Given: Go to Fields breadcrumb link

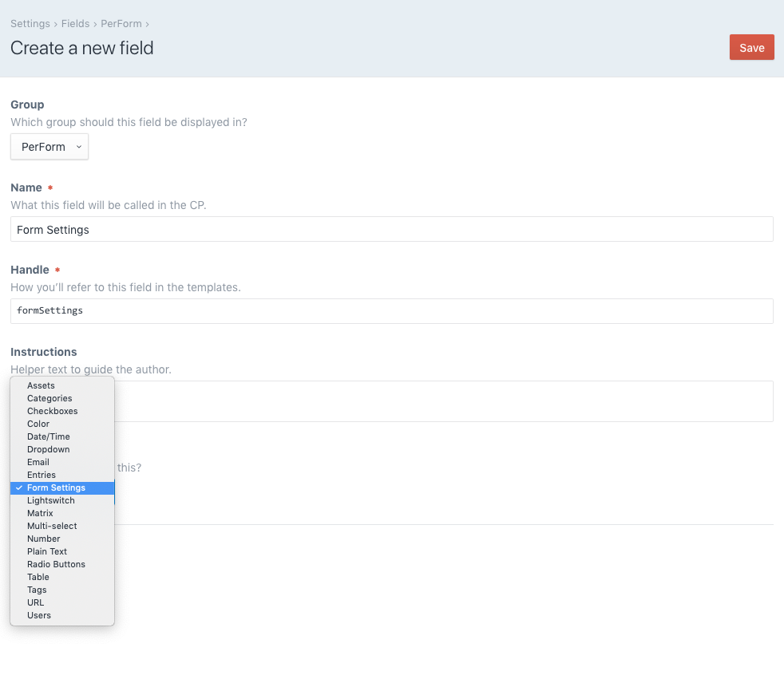Looking at the screenshot, I should tap(75, 24).
